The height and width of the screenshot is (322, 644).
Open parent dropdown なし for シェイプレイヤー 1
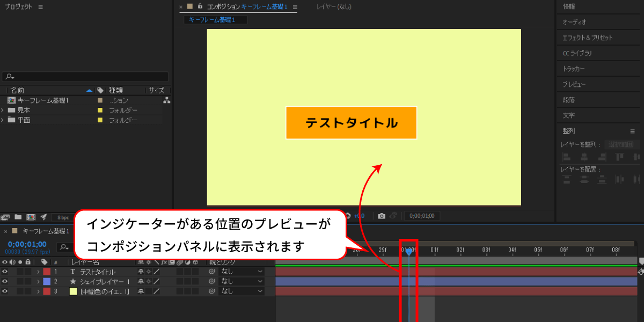click(x=241, y=281)
